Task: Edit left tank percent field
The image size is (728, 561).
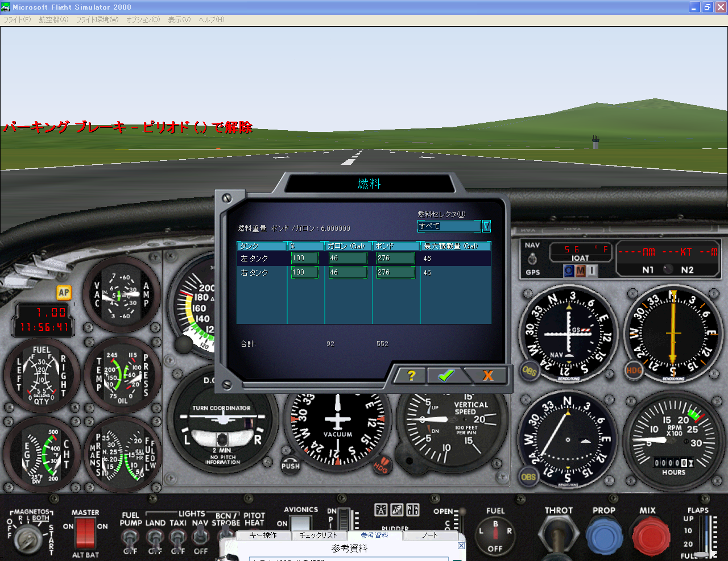Action: click(x=305, y=258)
